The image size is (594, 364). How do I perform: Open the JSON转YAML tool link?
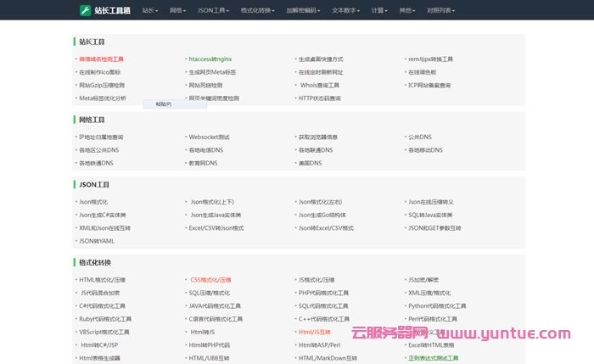tap(96, 241)
